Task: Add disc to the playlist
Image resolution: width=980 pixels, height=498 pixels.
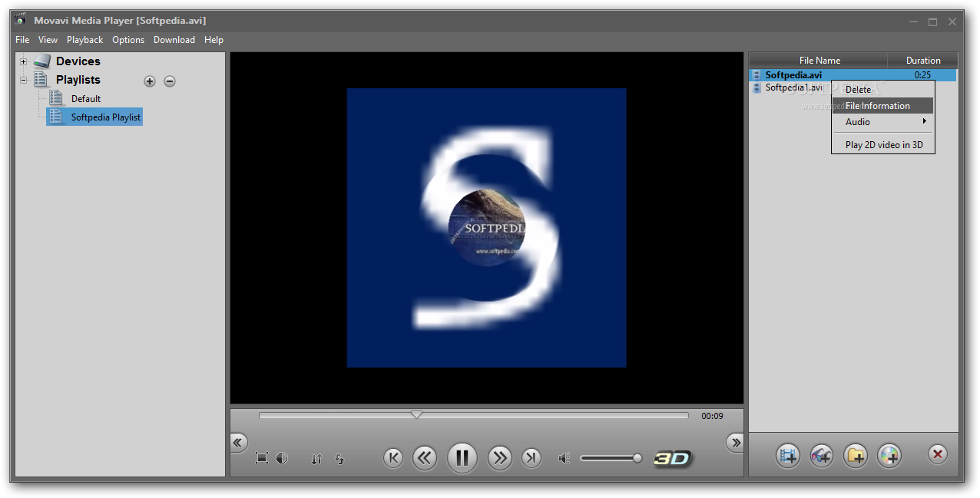Action: [889, 456]
